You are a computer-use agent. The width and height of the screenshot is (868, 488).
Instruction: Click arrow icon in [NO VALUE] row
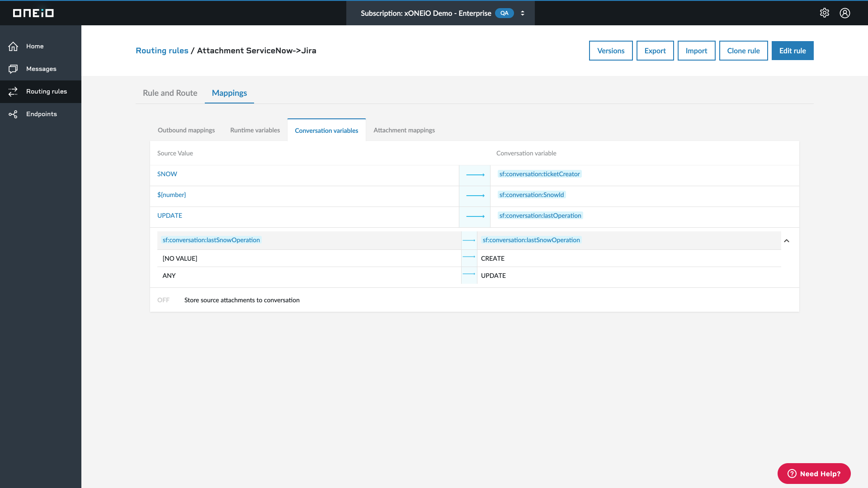[x=469, y=257]
